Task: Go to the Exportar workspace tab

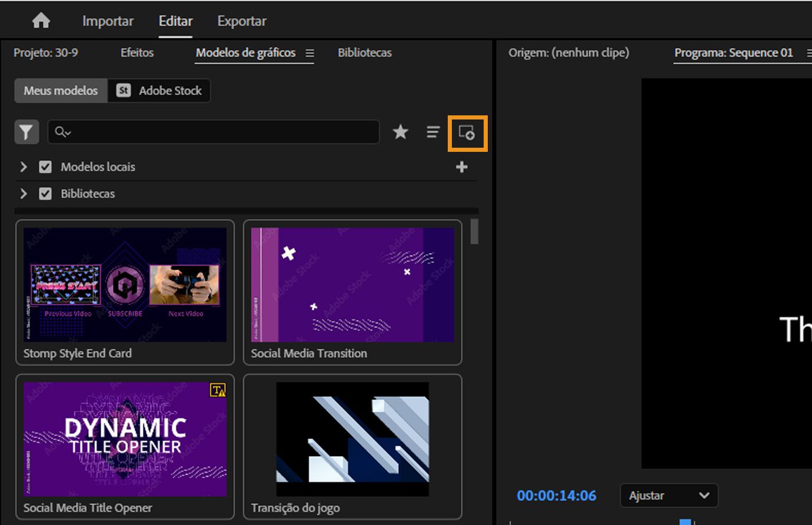Action: pos(242,21)
